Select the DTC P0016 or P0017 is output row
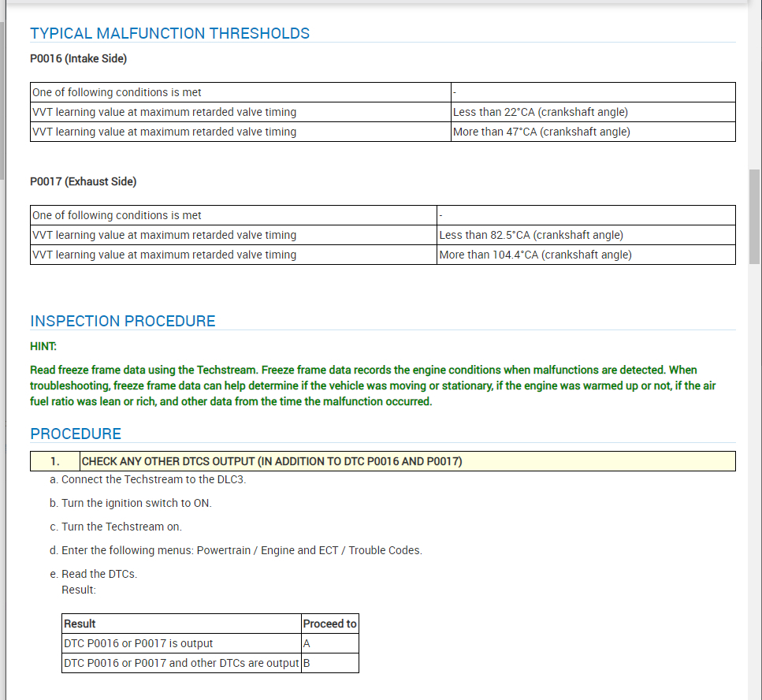 [210, 643]
